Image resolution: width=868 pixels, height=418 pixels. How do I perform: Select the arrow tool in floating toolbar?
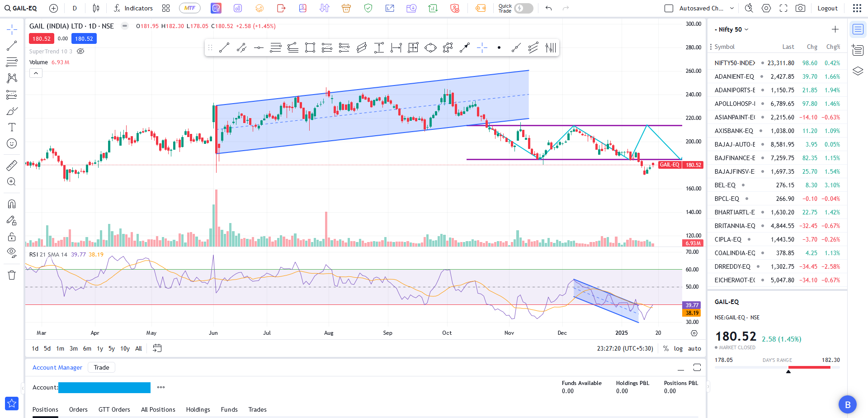click(465, 47)
